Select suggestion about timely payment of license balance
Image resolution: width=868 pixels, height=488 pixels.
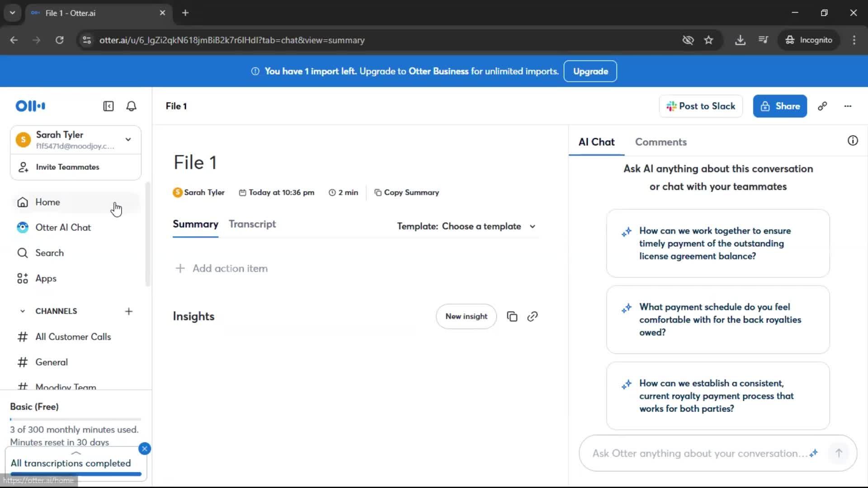(x=718, y=244)
